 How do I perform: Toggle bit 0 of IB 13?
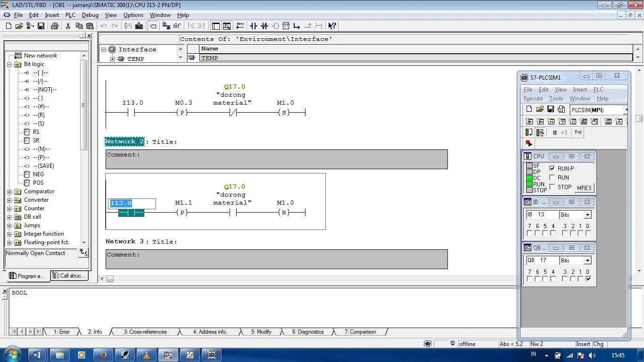588,233
